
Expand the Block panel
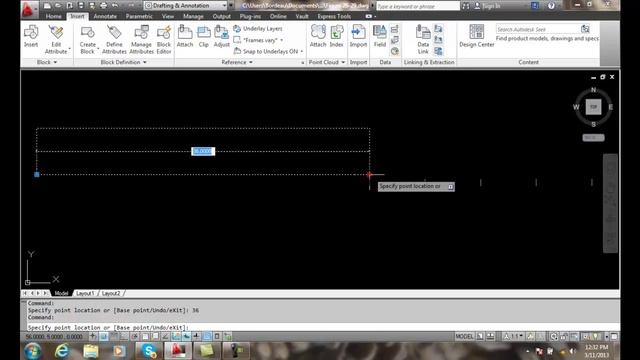coord(47,62)
